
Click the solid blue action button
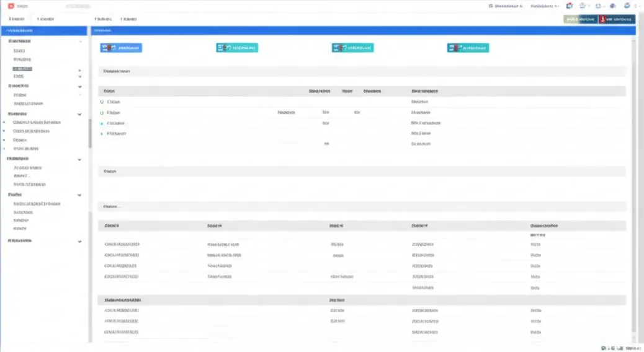(121, 48)
